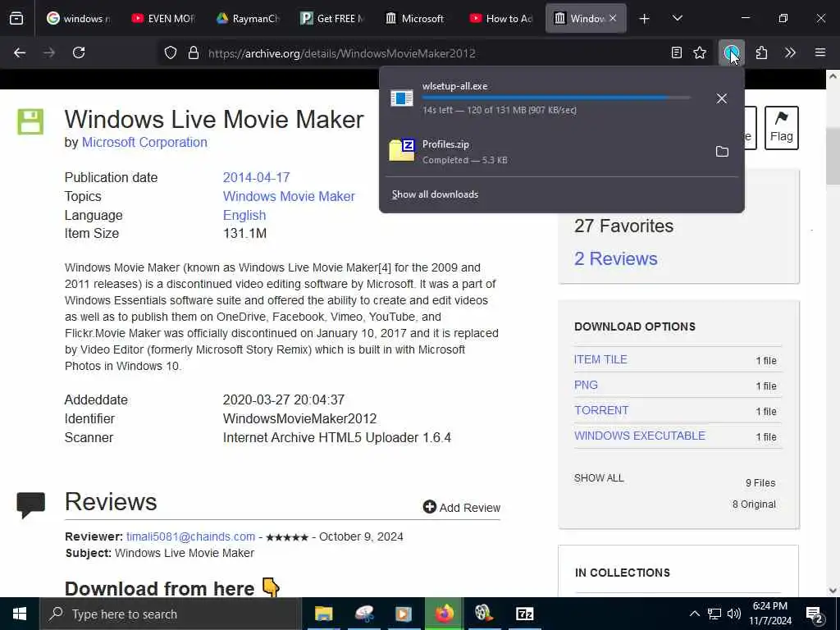Open reviewer timali5081@chainds.com link
840x630 pixels.
(190, 536)
